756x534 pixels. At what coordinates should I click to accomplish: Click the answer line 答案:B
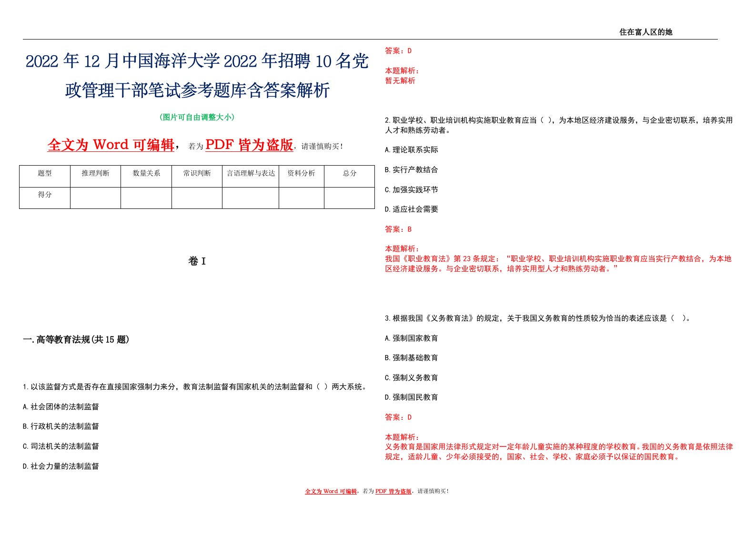(398, 229)
